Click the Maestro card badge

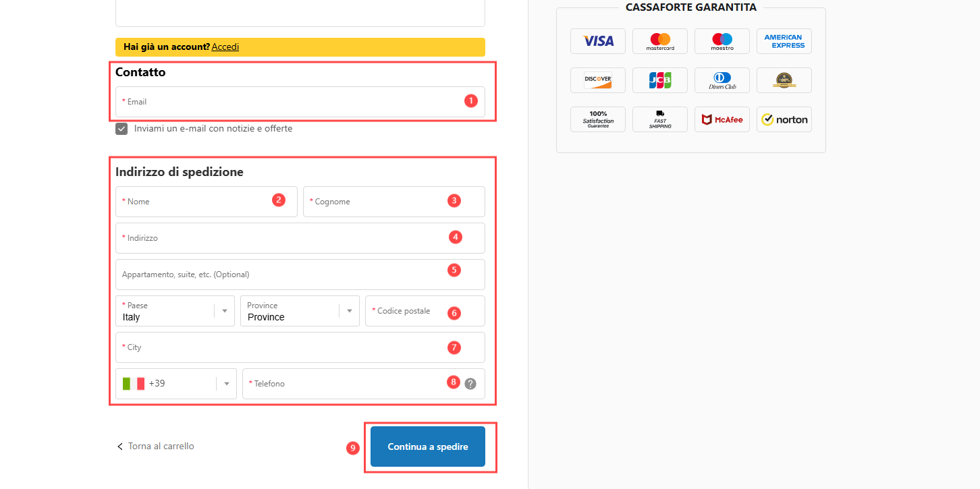[722, 41]
